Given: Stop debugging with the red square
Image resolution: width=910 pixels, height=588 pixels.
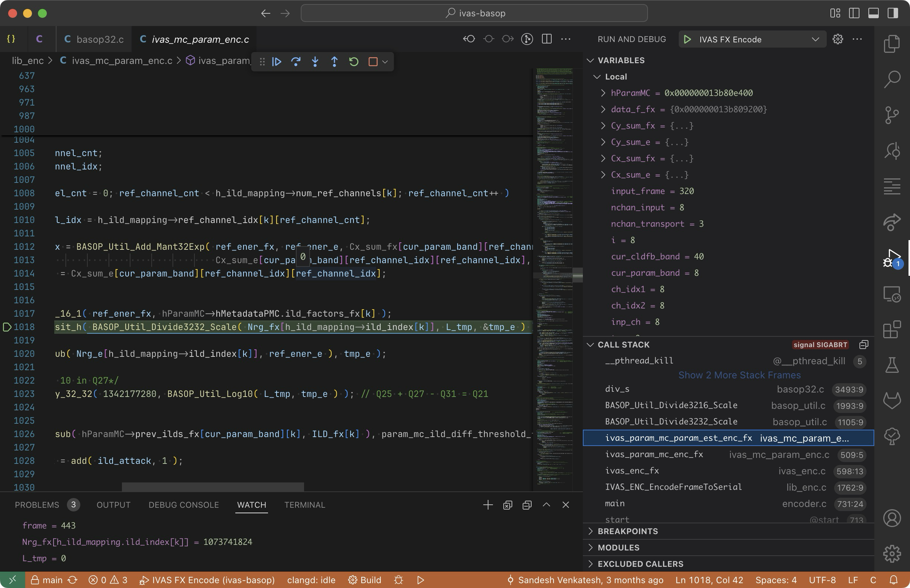Looking at the screenshot, I should click(x=373, y=61).
